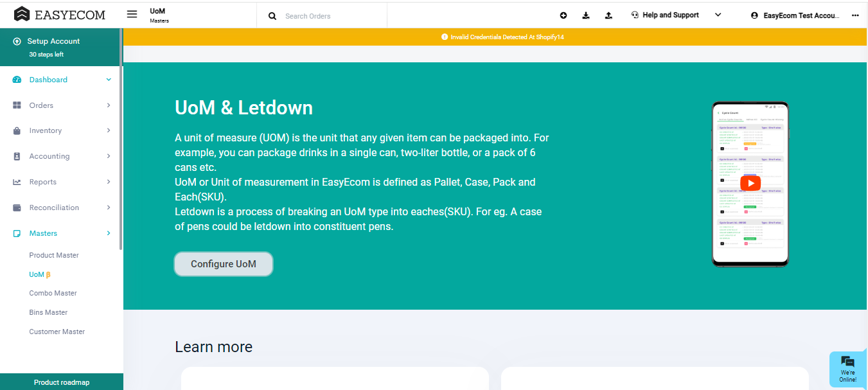This screenshot has width=868, height=390.
Task: Expand the Reconciliation submenu chevron
Action: (x=109, y=208)
